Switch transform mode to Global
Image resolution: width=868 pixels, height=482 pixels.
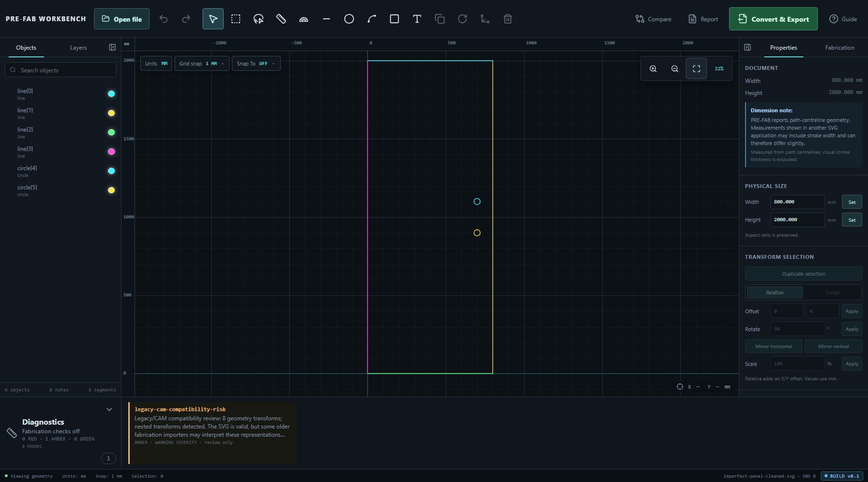(832, 293)
